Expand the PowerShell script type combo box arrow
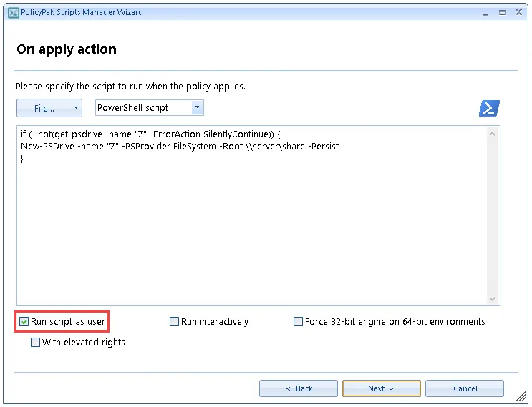The image size is (532, 407). [197, 108]
